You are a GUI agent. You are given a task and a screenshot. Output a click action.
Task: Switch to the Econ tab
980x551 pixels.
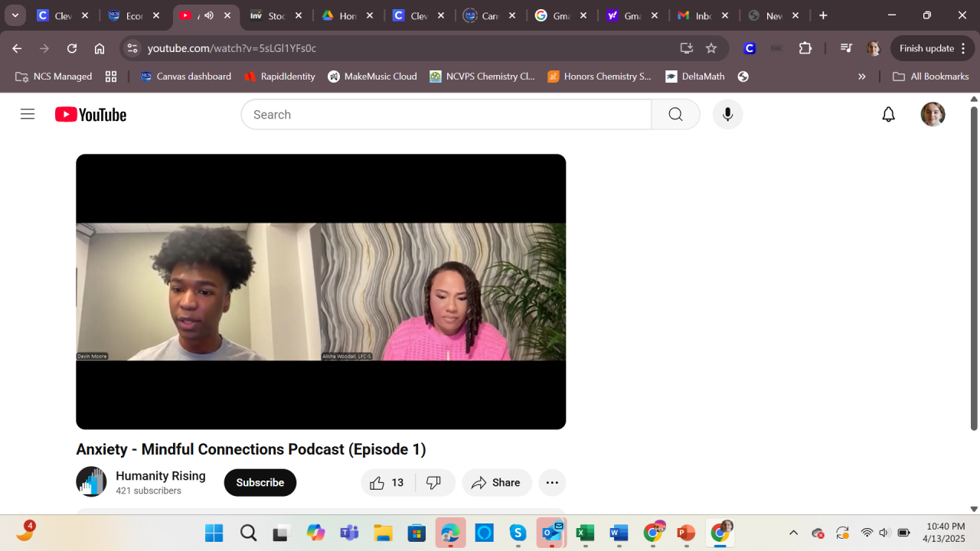click(x=134, y=15)
